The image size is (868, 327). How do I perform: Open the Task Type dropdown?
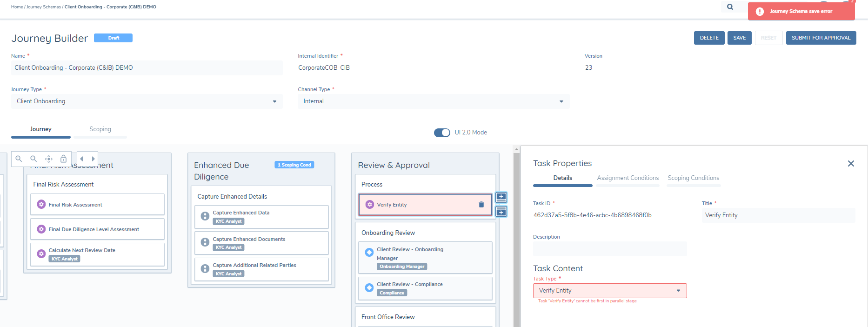click(x=609, y=291)
